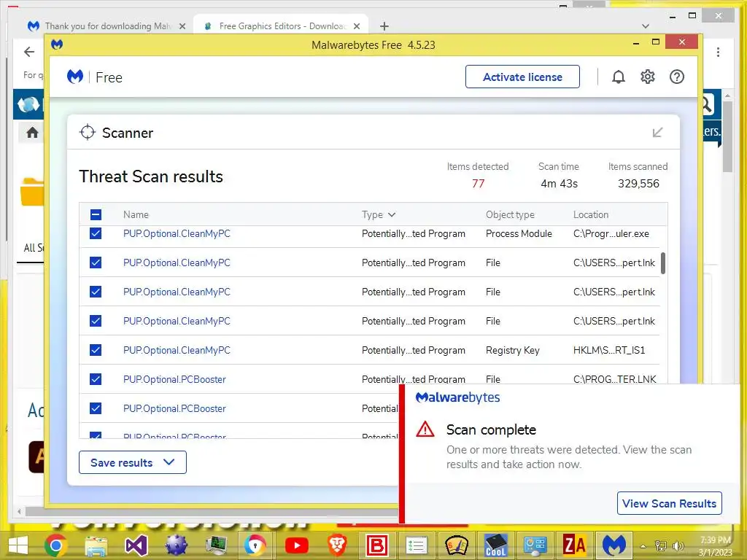Image resolution: width=747 pixels, height=560 pixels.
Task: Click the taskbar clock 7:39 PM
Action: (715, 540)
